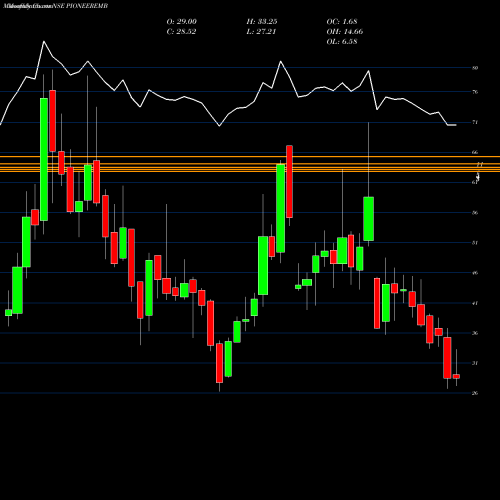This screenshot has width=500, height=500.
Task: Click the 56 price axis label
Action: tap(475, 213)
